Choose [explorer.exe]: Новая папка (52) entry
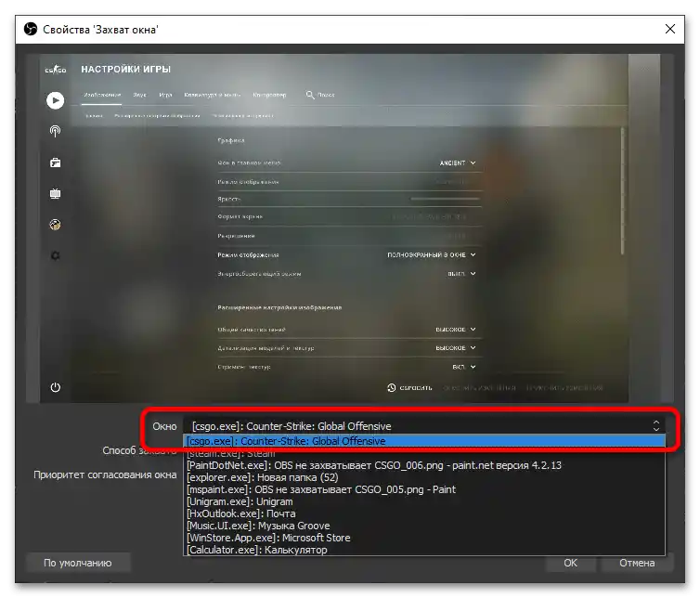The image size is (700, 598). (424, 477)
